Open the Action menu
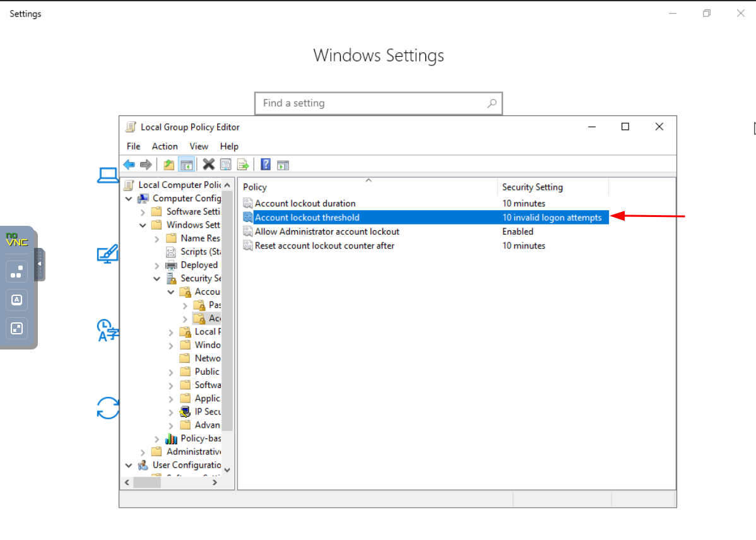 (164, 146)
